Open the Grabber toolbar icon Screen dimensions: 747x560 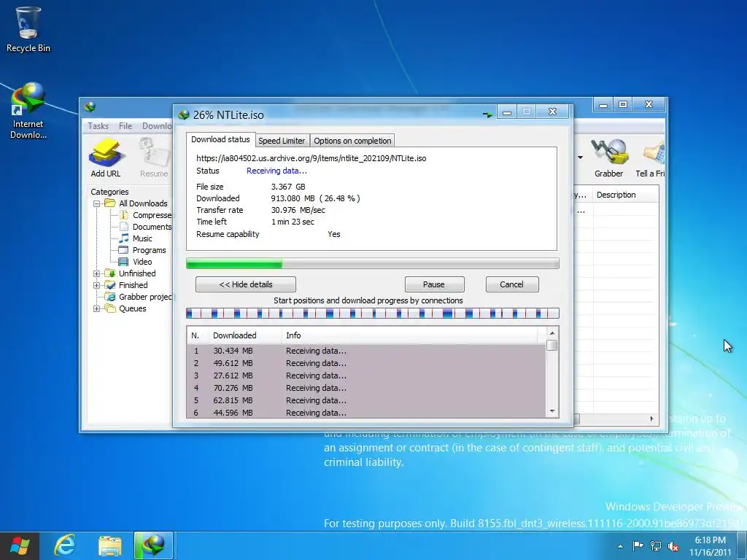pos(609,158)
